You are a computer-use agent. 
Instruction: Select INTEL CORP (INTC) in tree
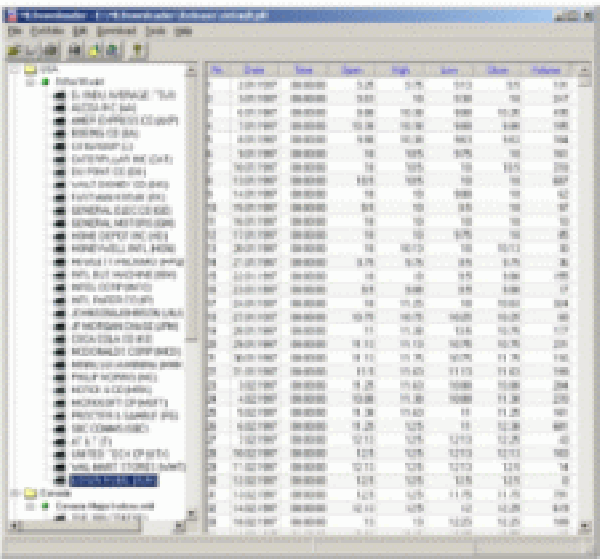tap(111, 287)
